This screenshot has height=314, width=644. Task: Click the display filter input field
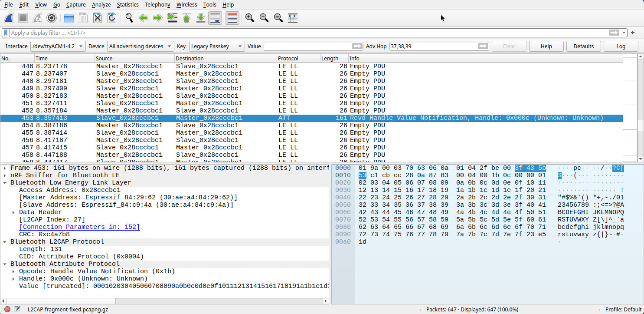point(304,33)
